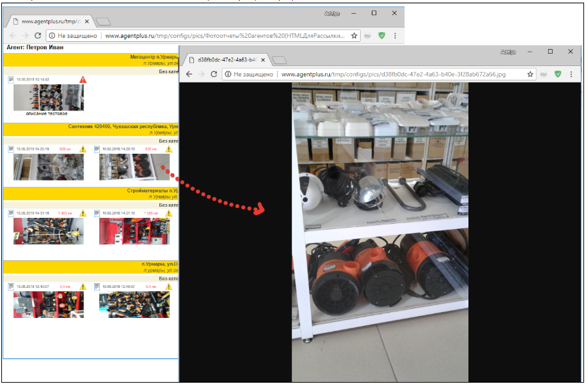Bookmark the Фотоотчеты page with the star icon
This screenshot has width=588, height=384.
click(x=354, y=36)
